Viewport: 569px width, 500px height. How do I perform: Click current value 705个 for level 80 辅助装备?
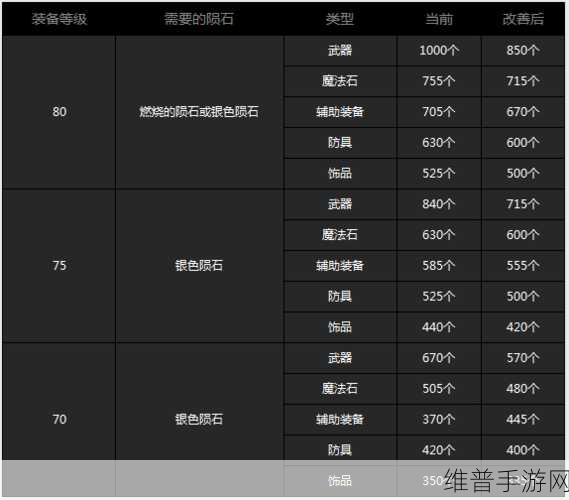[x=439, y=111]
